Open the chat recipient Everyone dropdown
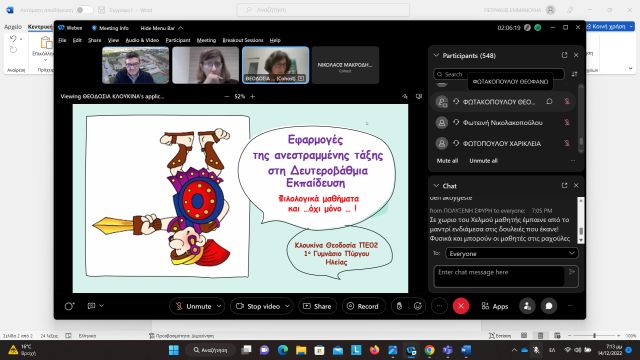 [512, 253]
